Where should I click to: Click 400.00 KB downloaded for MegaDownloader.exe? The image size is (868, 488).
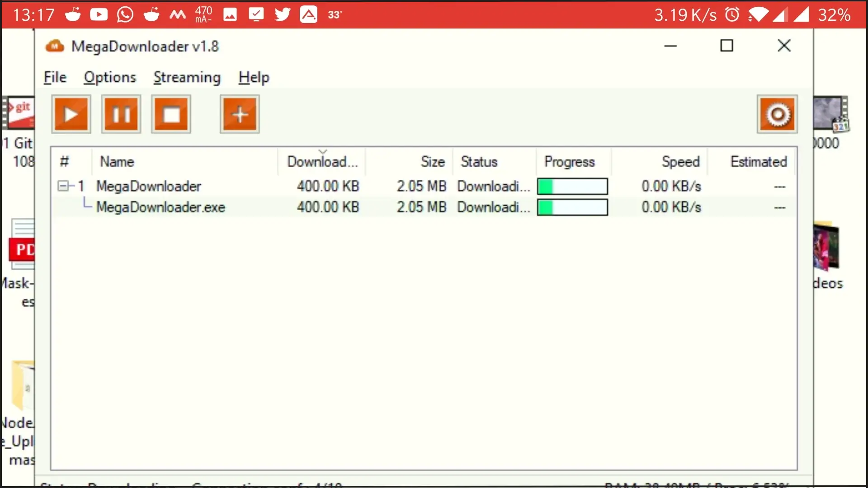point(328,207)
